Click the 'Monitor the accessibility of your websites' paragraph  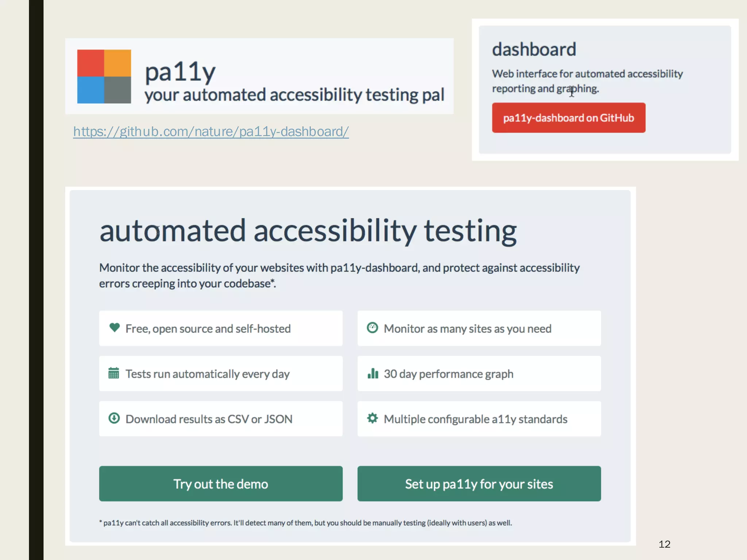339,276
